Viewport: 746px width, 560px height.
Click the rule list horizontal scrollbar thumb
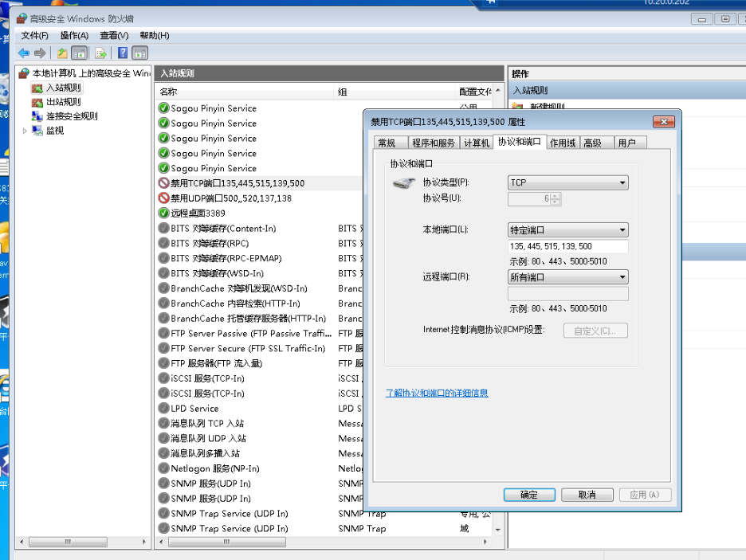[x=227, y=542]
